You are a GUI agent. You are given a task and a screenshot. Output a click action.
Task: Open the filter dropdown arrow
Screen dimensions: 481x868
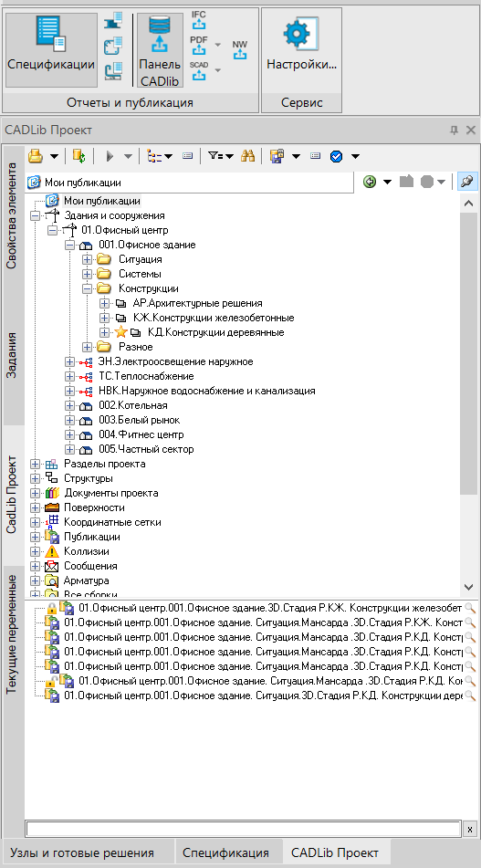(228, 157)
